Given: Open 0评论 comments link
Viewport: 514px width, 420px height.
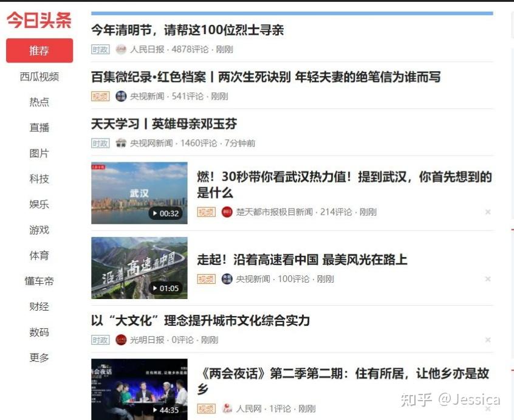Looking at the screenshot, I should (183, 340).
